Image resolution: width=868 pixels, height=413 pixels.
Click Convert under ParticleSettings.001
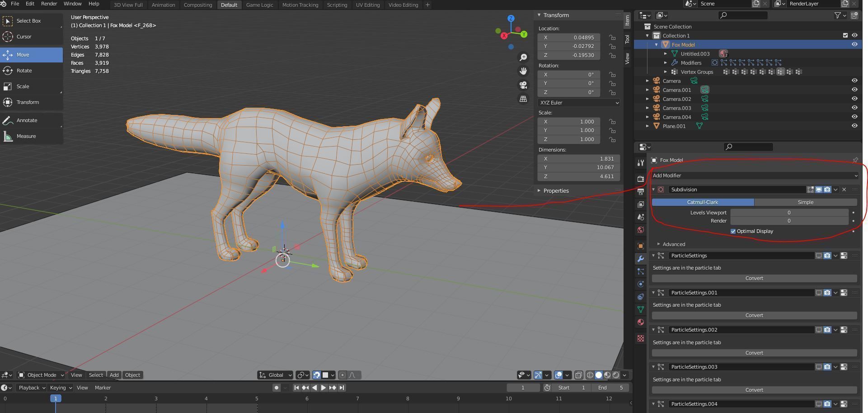pos(754,315)
